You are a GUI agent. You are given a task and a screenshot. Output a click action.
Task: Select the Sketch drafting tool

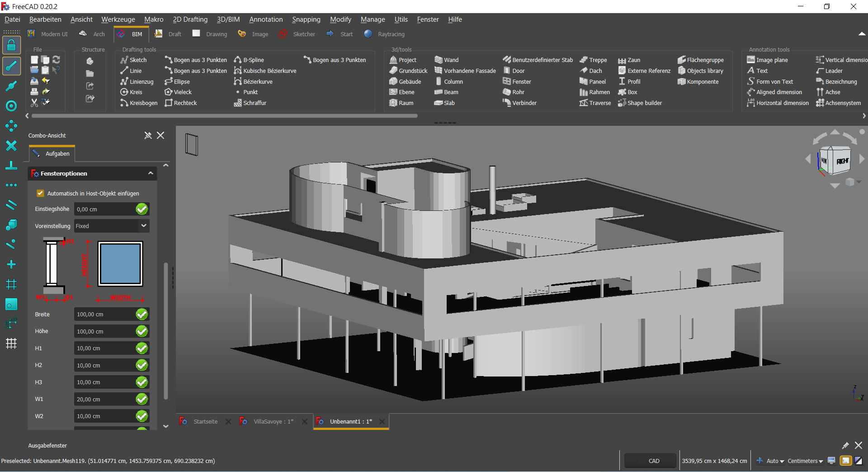pyautogui.click(x=133, y=60)
